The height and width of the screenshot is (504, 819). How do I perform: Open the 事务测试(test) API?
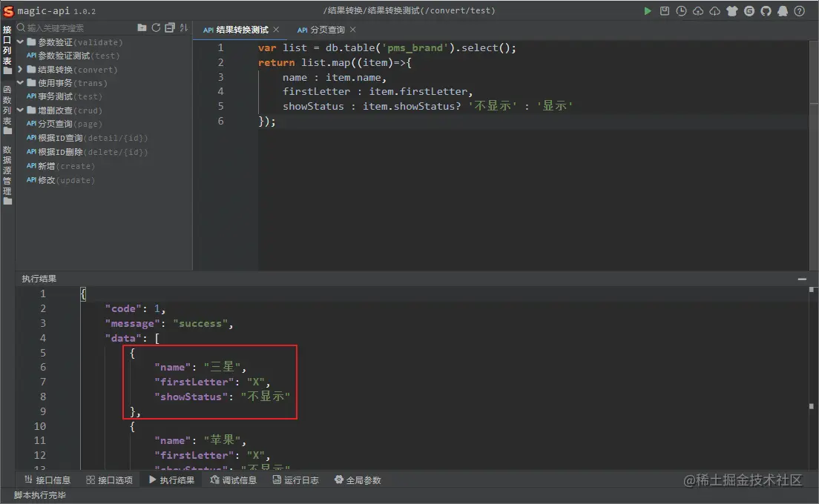[65, 96]
